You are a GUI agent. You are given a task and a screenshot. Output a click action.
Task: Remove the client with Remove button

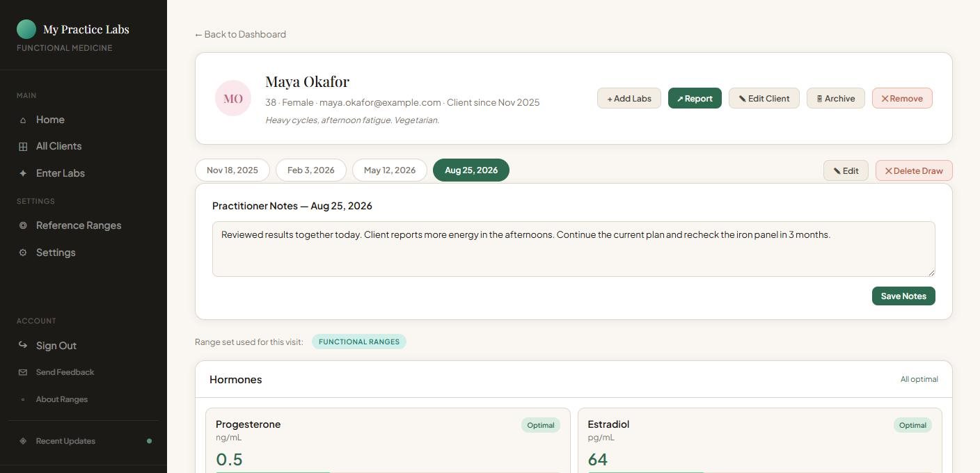902,98
